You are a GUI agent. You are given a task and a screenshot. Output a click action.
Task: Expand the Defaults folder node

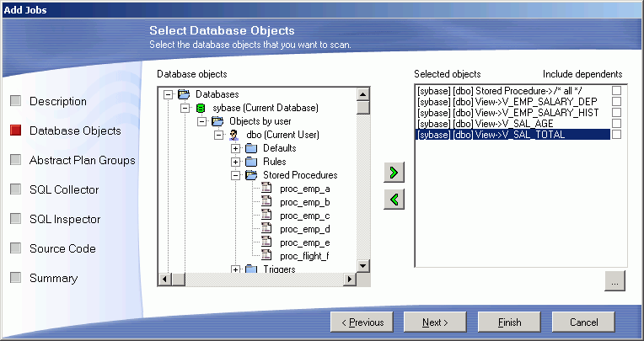[x=235, y=148]
